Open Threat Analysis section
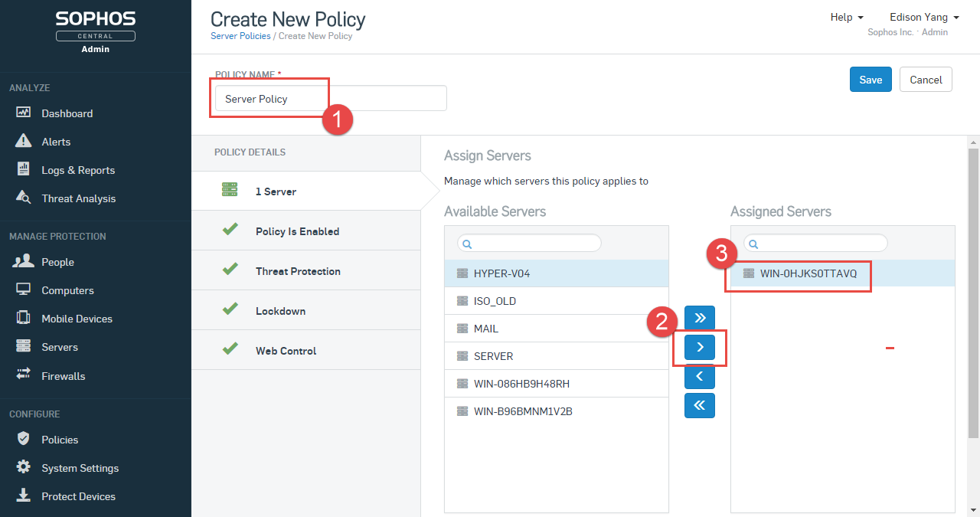The image size is (980, 517). pyautogui.click(x=79, y=198)
